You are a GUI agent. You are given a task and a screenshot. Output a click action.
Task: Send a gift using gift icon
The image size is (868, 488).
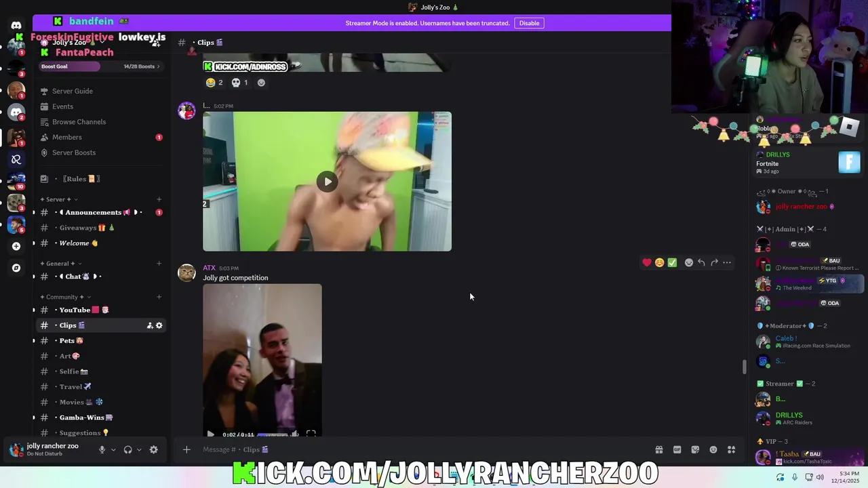[x=658, y=449]
